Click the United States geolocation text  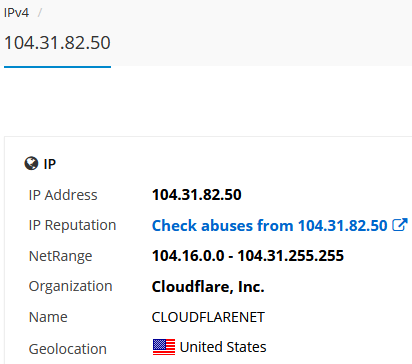223,347
